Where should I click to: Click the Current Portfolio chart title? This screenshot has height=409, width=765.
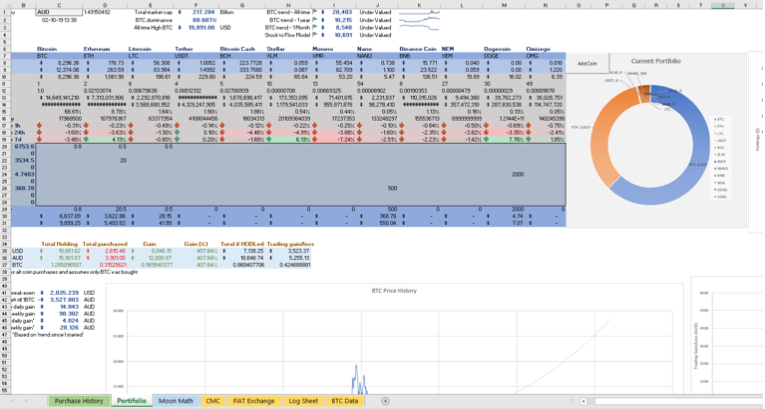click(x=656, y=61)
